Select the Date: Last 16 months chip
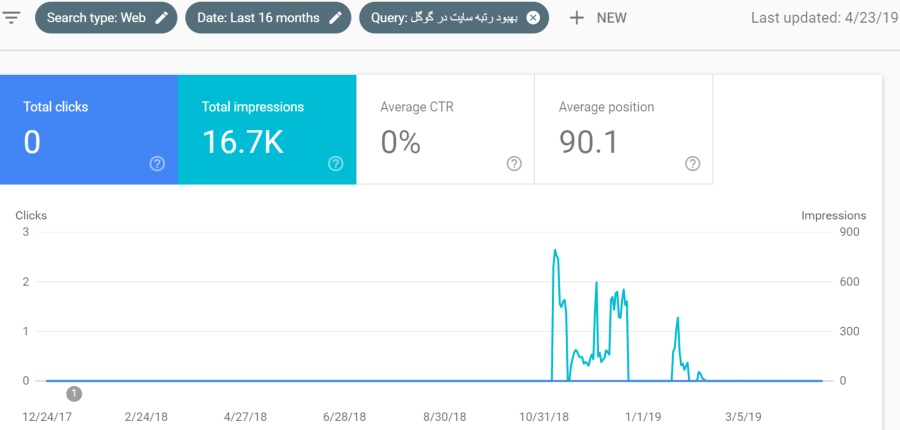 pos(268,18)
